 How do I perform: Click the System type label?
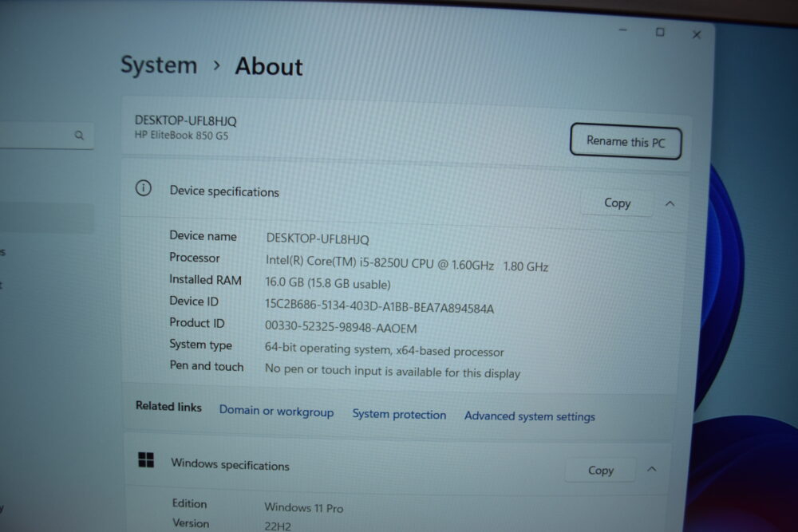pyautogui.click(x=200, y=345)
